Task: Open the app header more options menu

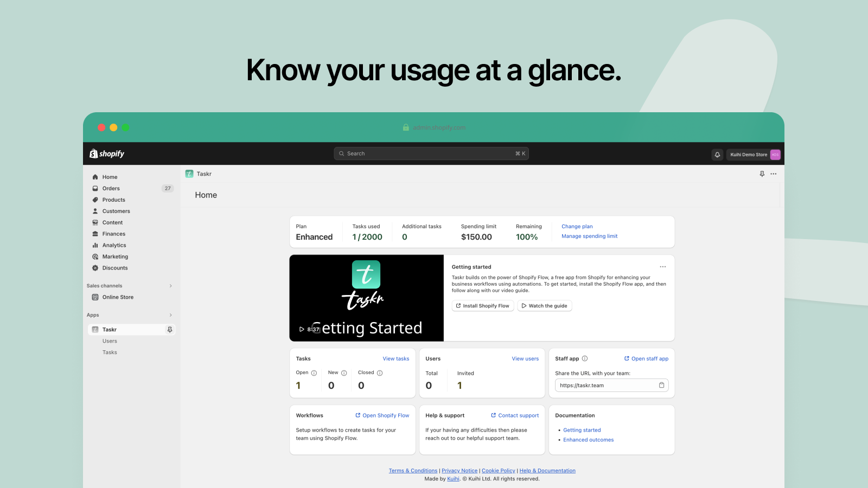Action: [774, 174]
